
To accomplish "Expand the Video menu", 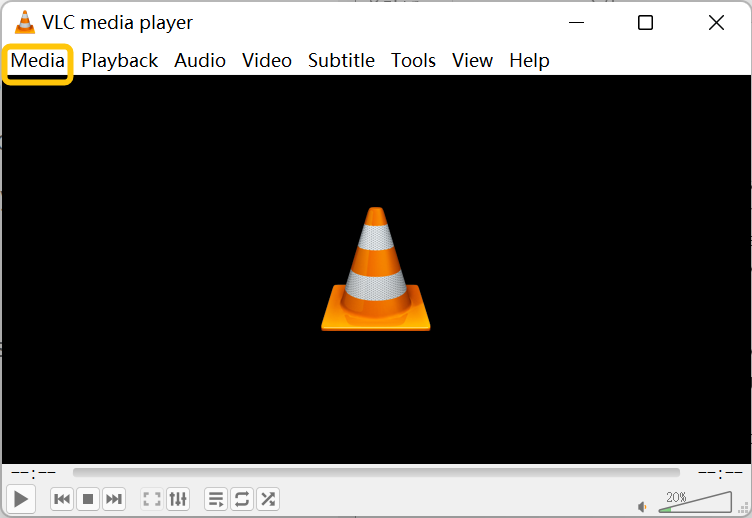I will click(x=267, y=61).
